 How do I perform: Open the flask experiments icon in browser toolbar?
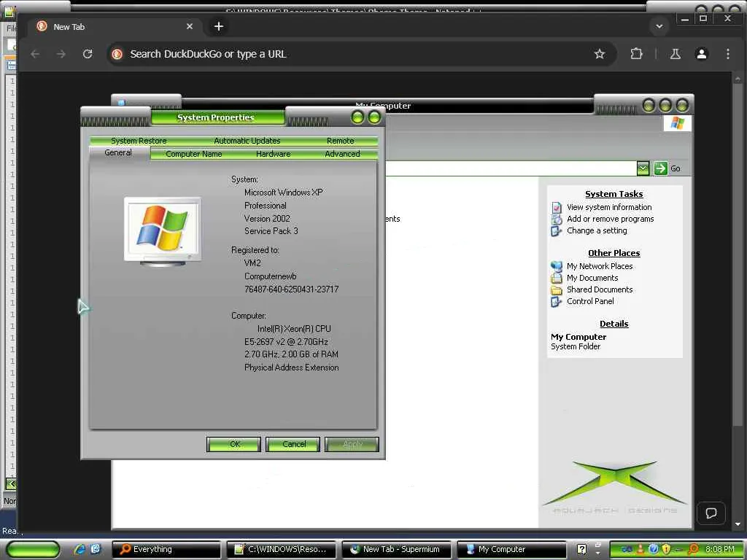point(675,54)
